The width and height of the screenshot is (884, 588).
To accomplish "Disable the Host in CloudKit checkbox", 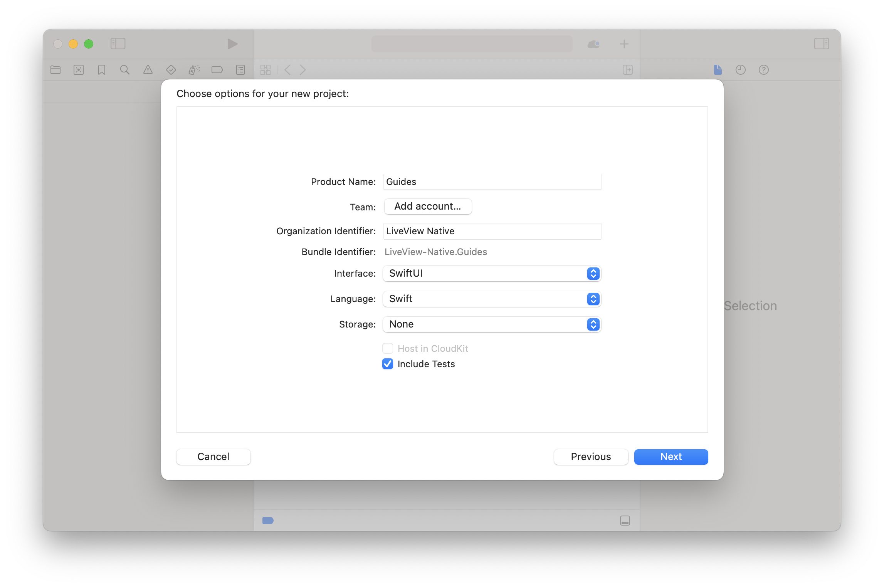I will pos(387,348).
